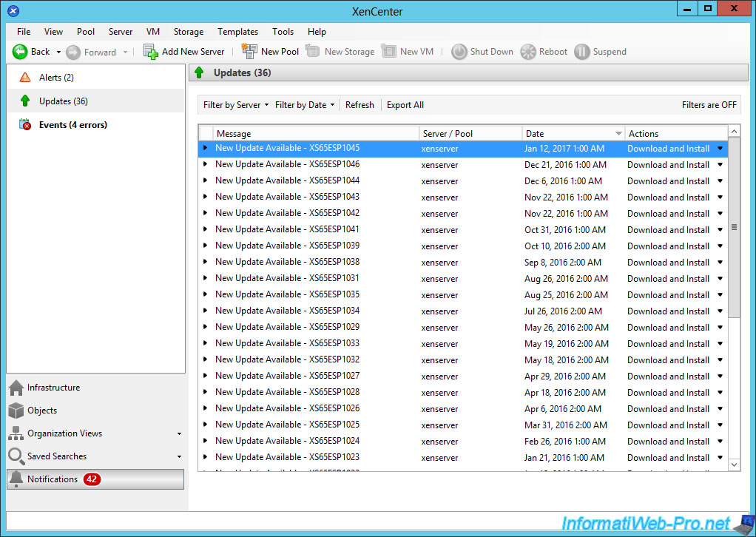Open the Storage menu

click(x=189, y=31)
